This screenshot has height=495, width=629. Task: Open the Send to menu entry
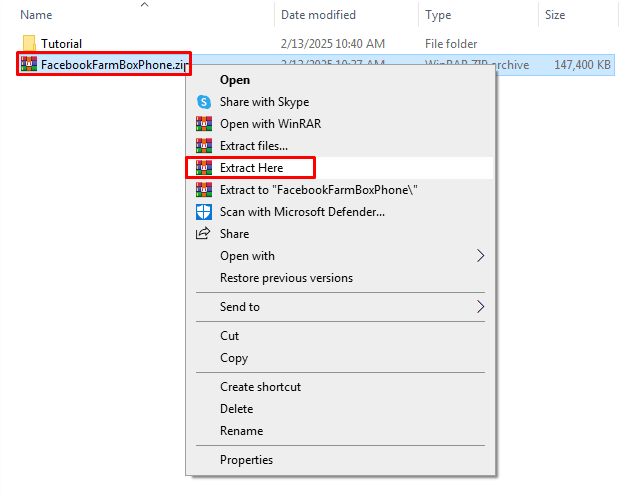click(x=239, y=307)
